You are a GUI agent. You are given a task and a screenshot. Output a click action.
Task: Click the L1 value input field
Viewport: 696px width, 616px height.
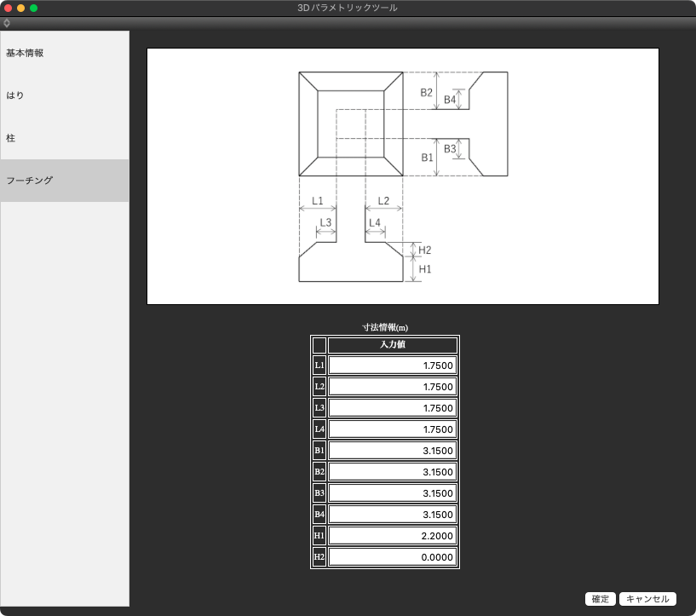pos(393,366)
